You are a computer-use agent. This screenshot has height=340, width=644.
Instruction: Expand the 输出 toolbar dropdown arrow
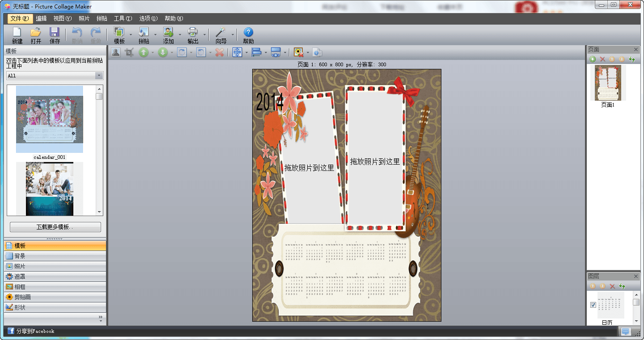click(204, 35)
